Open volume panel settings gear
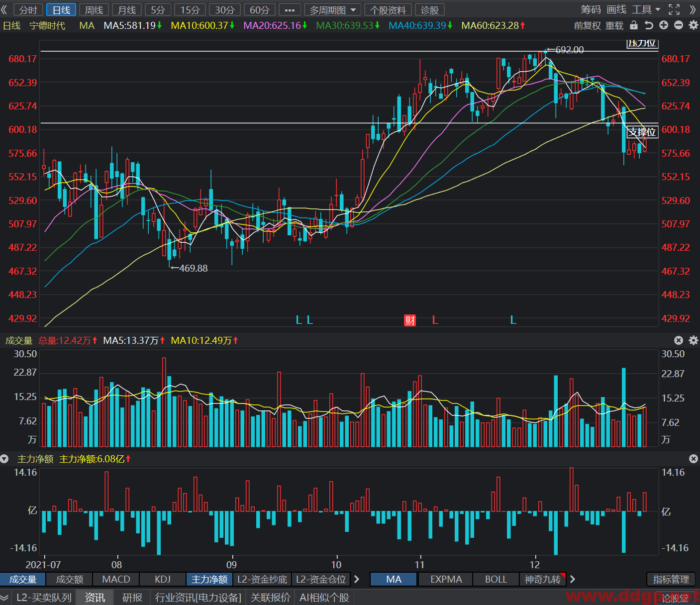 pyautogui.click(x=694, y=340)
